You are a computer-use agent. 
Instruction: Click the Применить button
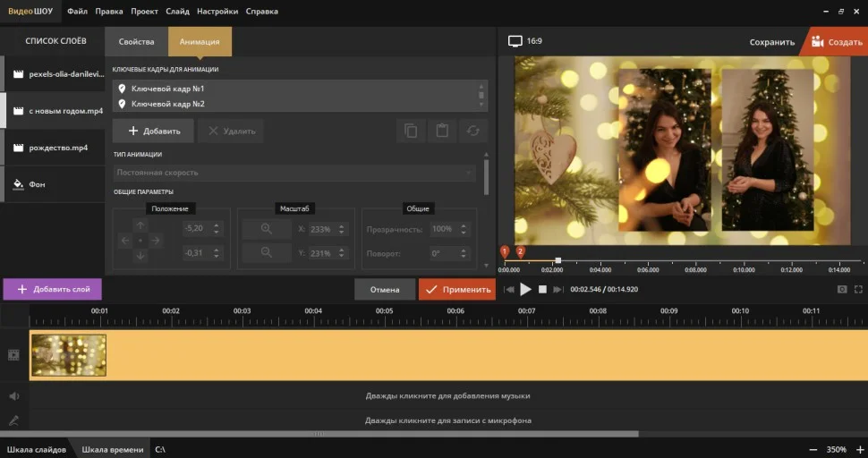[x=456, y=290]
